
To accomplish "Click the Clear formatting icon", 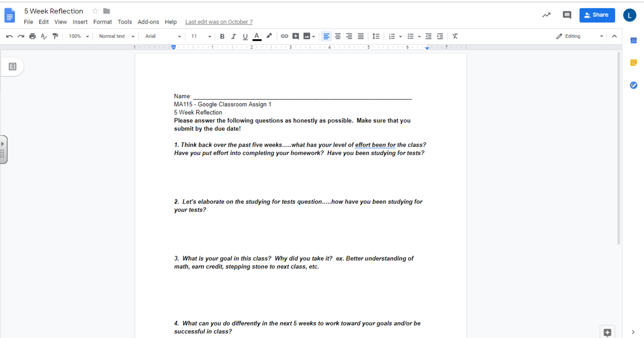I will [455, 36].
